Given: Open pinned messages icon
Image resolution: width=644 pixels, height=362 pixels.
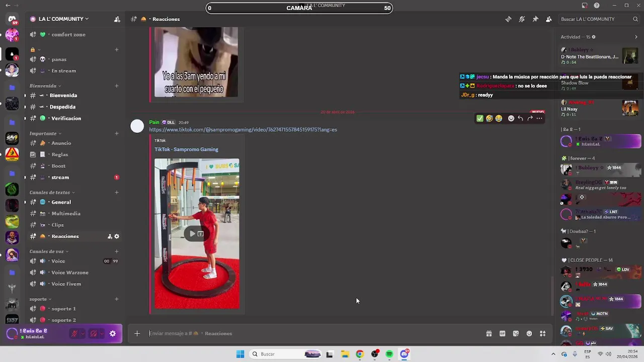Looking at the screenshot, I should point(535,19).
